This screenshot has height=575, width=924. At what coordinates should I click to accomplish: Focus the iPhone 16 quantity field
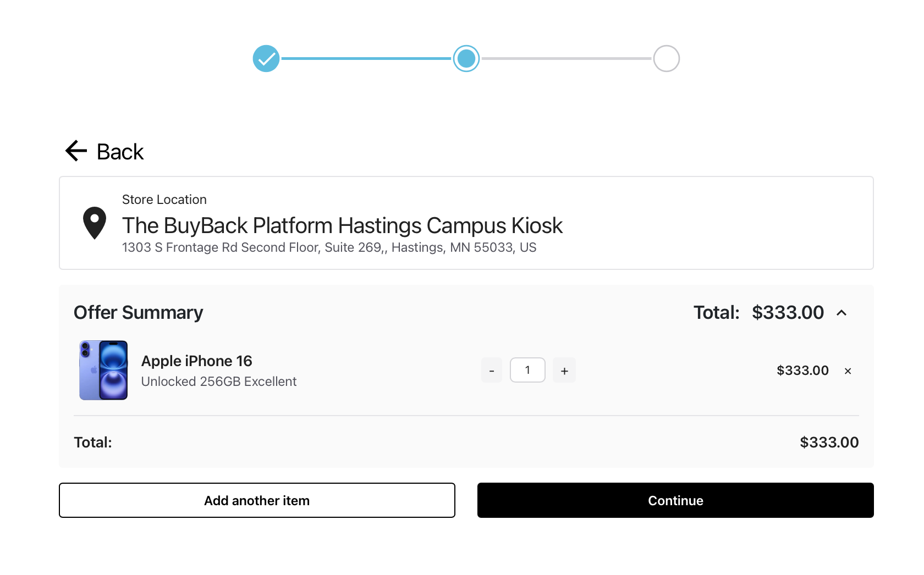click(x=527, y=370)
